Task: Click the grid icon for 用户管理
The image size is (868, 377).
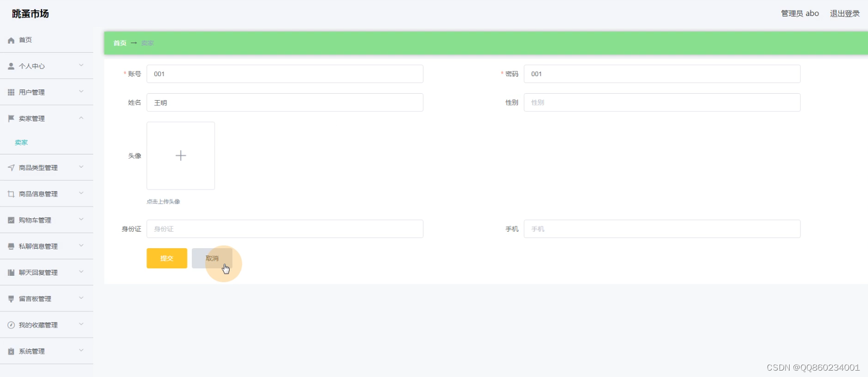Action: coord(11,93)
